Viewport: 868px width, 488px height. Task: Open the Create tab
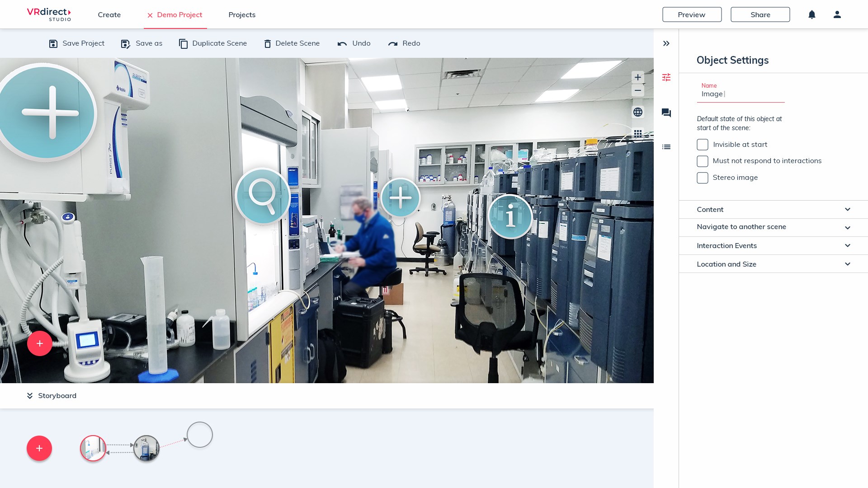[x=109, y=15]
